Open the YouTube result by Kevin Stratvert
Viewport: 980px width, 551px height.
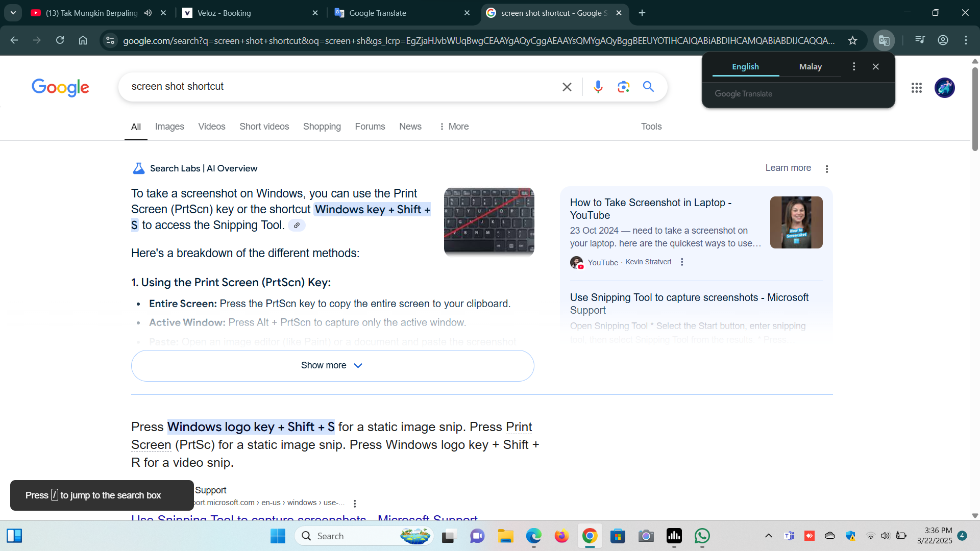(x=651, y=209)
